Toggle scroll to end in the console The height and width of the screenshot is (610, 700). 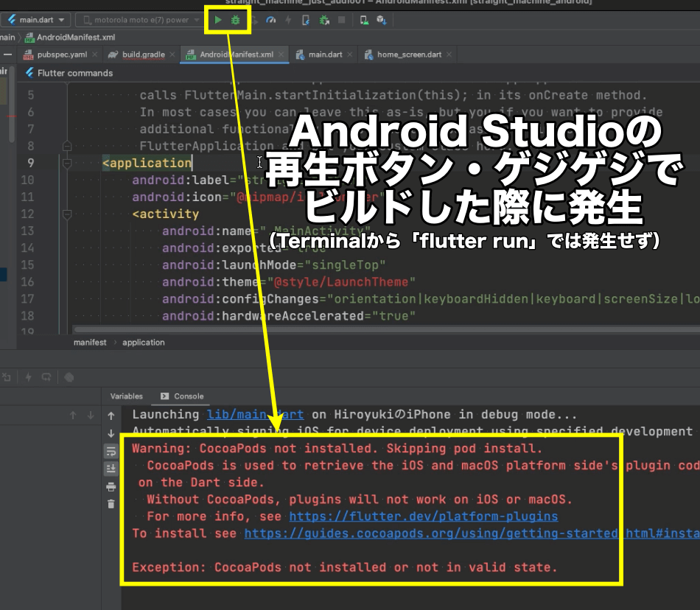click(x=111, y=469)
